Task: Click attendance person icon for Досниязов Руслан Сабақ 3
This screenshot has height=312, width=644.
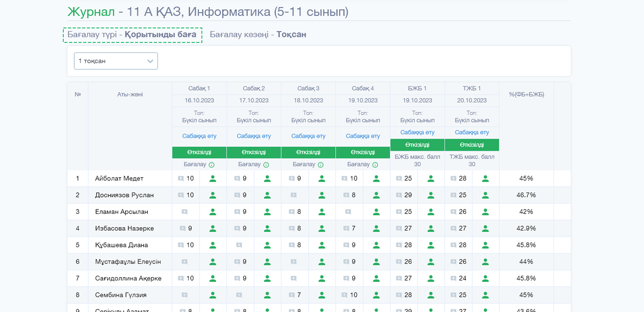Action: click(322, 195)
